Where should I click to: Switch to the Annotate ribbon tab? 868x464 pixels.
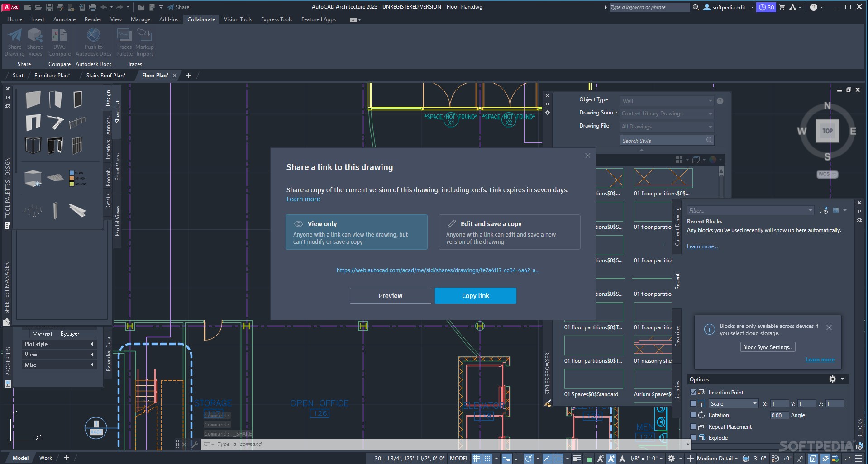coord(64,19)
